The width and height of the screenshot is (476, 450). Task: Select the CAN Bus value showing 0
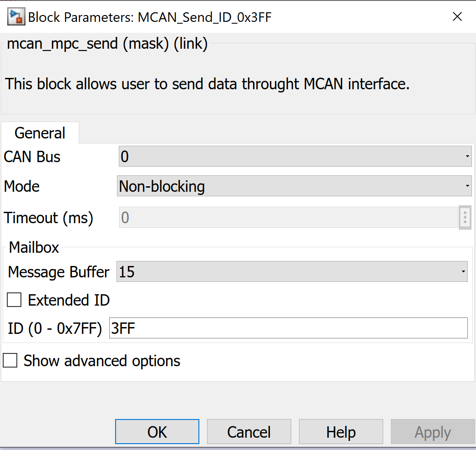pyautogui.click(x=273, y=156)
